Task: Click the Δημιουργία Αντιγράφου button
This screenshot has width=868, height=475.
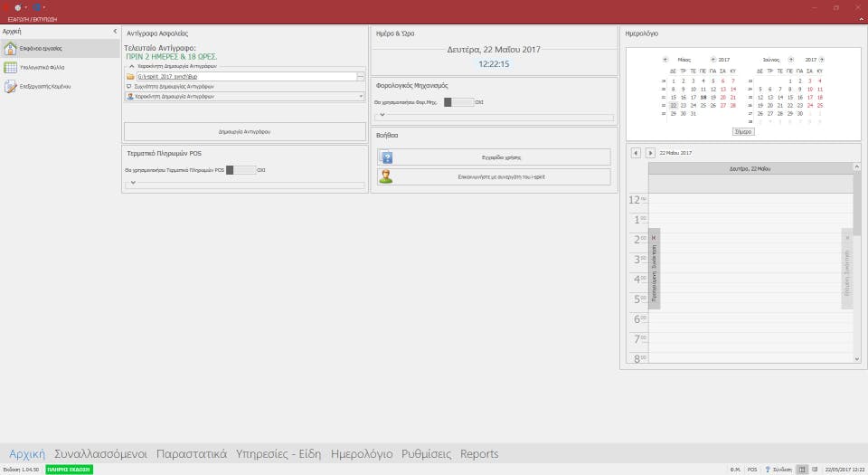Action: tap(245, 132)
